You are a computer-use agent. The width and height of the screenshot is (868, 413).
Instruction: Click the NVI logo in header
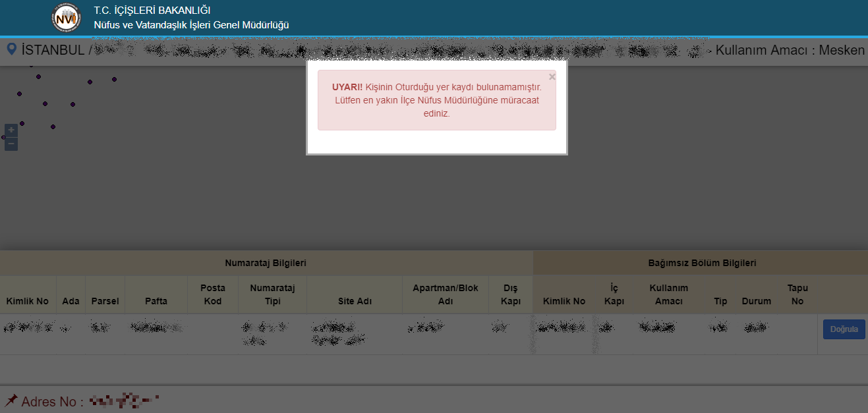point(67,18)
